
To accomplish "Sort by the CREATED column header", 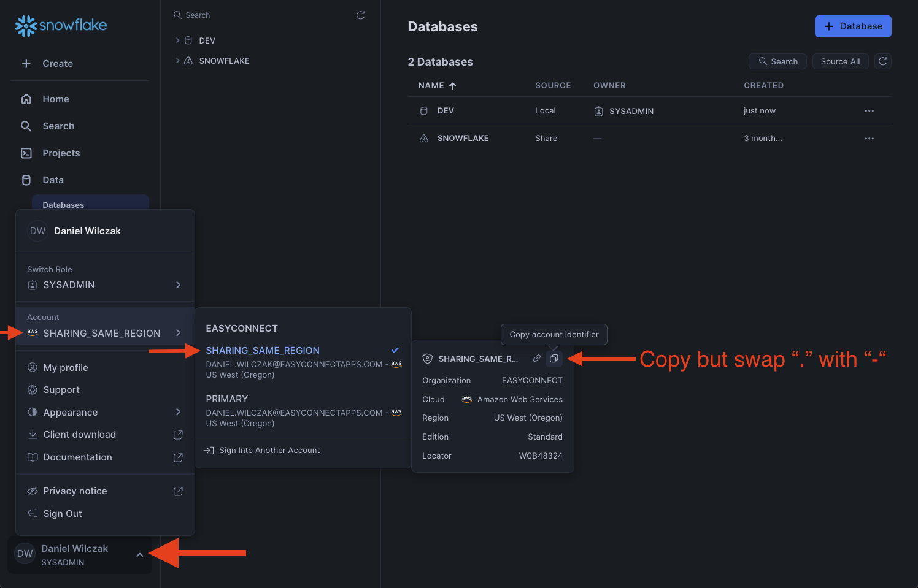I will tap(763, 86).
